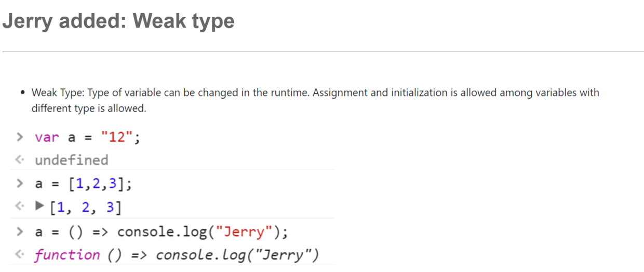This screenshot has width=644, height=272.
Task: Click the "[1, 2, 3]" array output
Action: [x=86, y=208]
